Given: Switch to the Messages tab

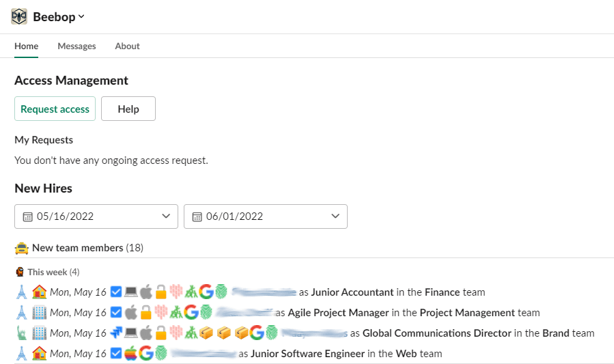Looking at the screenshot, I should pos(76,46).
